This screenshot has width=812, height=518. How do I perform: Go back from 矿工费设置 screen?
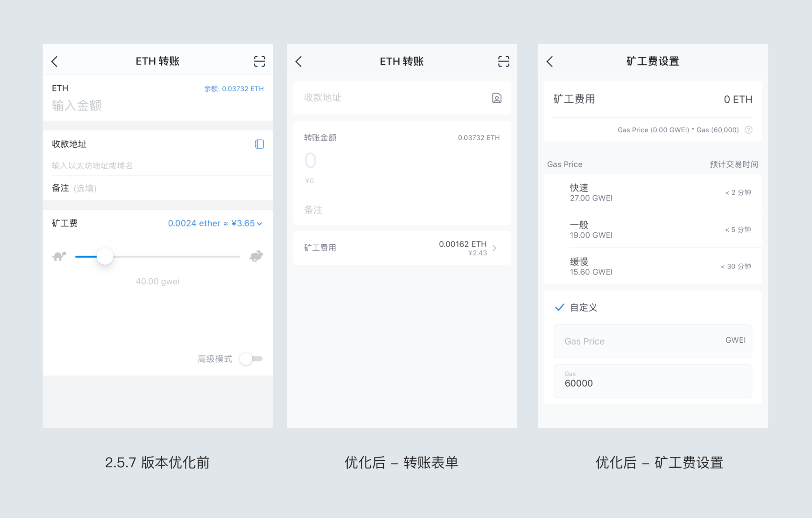tap(550, 61)
